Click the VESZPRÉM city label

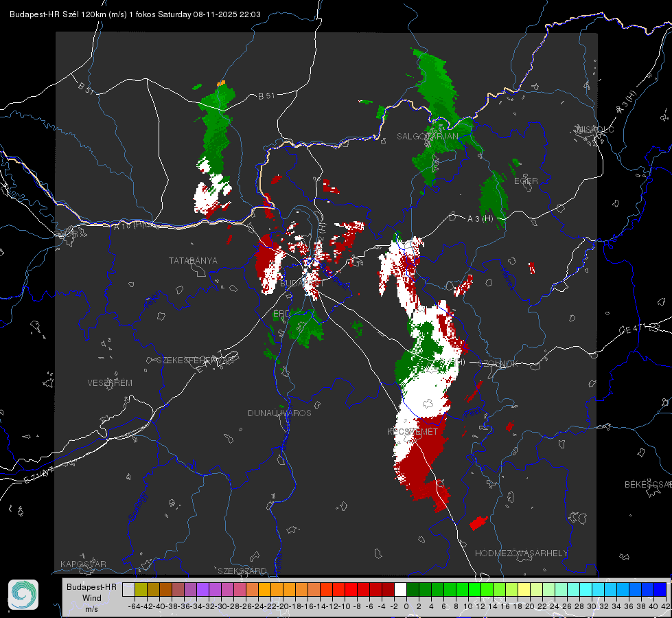click(x=110, y=383)
